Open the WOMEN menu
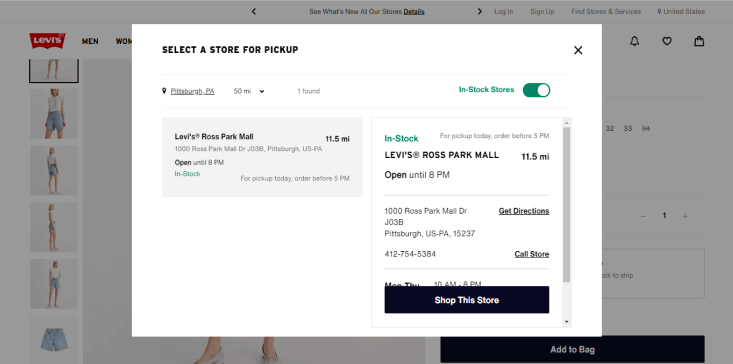 (x=124, y=42)
